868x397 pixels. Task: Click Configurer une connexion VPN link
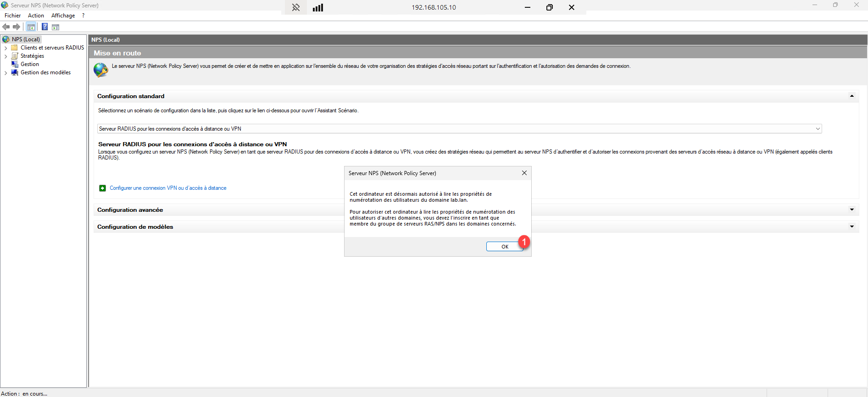pyautogui.click(x=168, y=188)
